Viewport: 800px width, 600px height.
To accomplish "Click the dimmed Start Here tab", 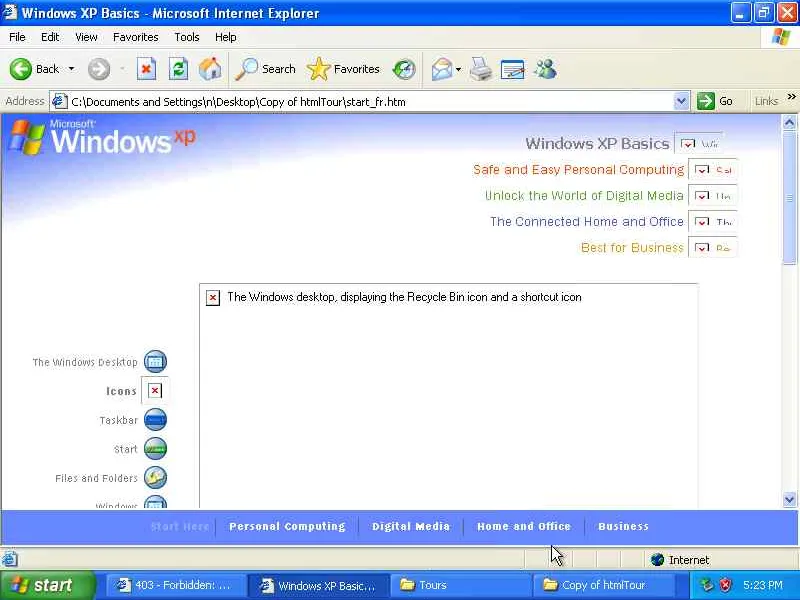I will (x=180, y=527).
